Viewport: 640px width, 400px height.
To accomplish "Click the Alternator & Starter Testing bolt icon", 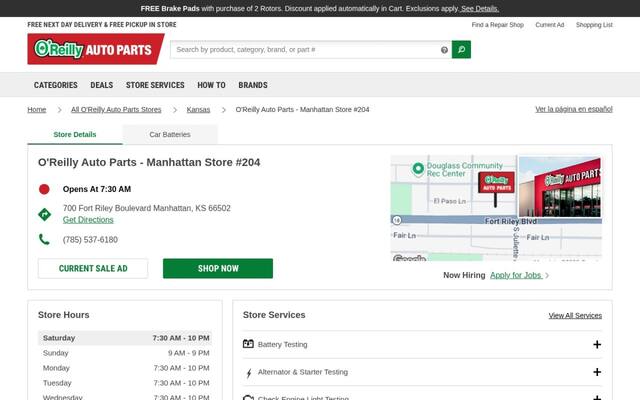I will coord(249,373).
